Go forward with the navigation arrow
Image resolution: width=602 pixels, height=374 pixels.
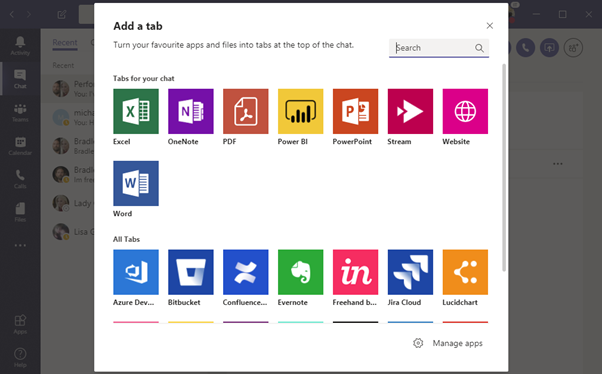[29, 15]
